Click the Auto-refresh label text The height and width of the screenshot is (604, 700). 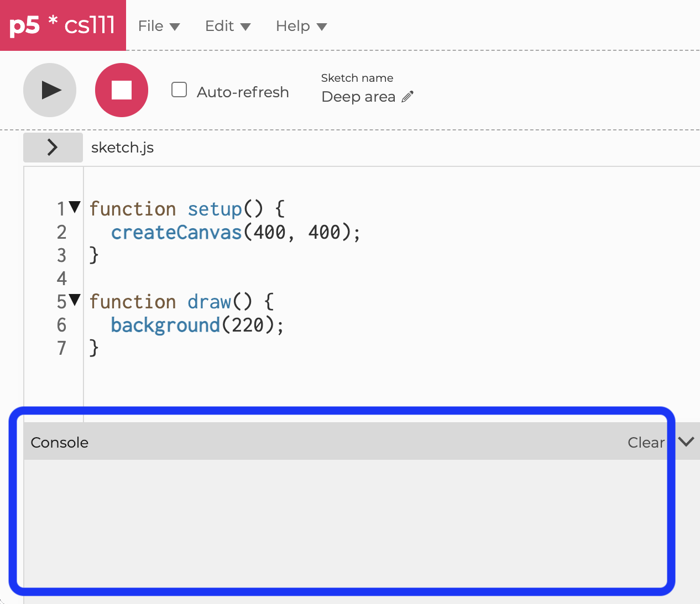coord(243,92)
